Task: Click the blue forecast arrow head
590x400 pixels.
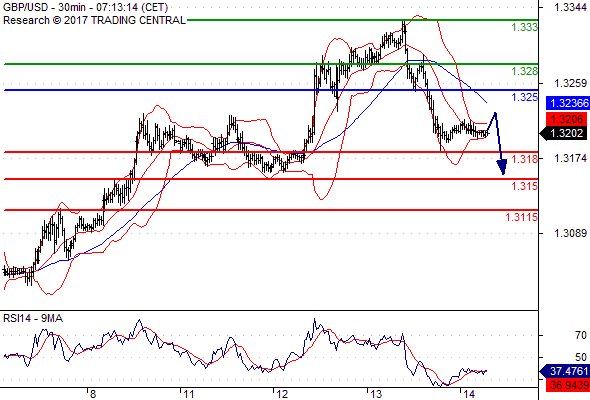Action: tap(502, 167)
